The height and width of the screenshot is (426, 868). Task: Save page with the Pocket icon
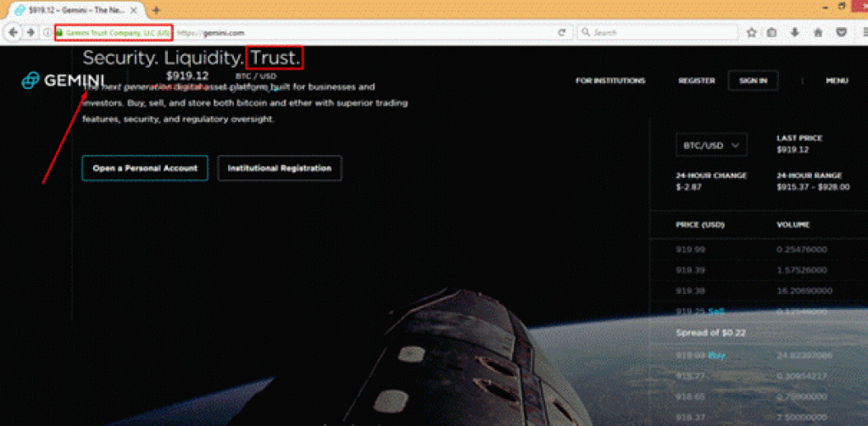coord(842,33)
